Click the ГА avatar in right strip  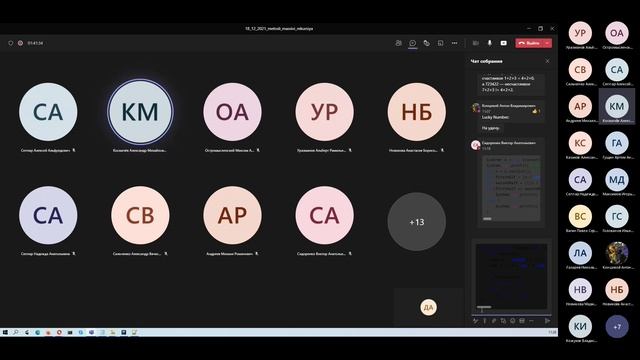[x=617, y=143]
